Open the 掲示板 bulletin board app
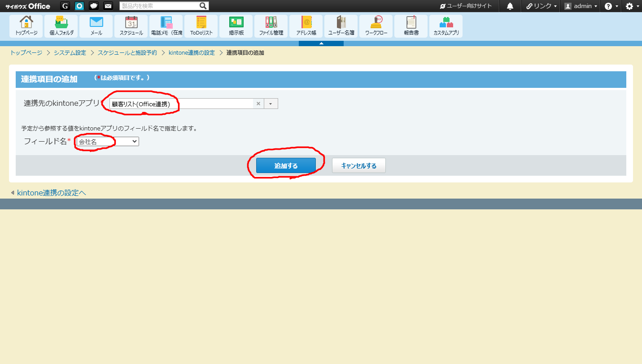 [236, 26]
